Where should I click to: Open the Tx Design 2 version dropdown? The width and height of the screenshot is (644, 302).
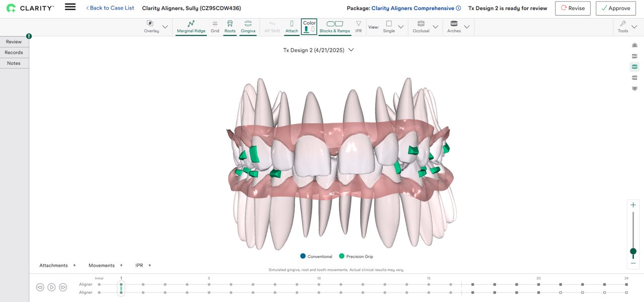(x=351, y=50)
